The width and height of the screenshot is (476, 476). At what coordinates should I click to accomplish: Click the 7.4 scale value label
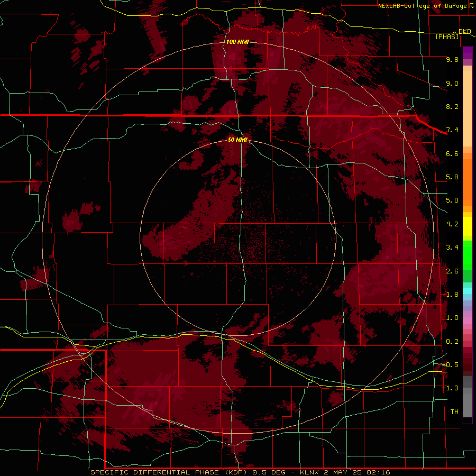click(452, 130)
